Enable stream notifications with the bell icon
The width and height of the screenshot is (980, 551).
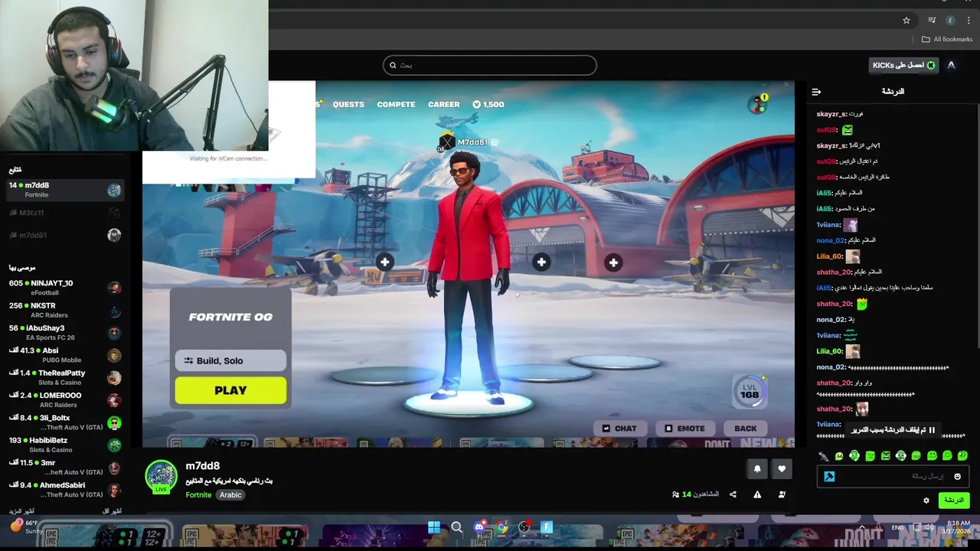757,469
